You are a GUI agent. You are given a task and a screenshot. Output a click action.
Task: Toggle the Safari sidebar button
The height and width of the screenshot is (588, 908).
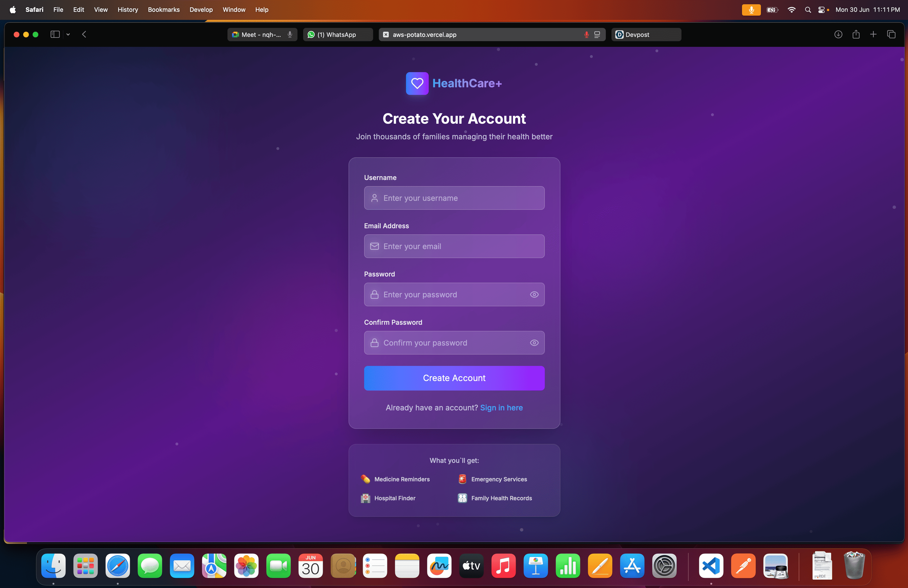pyautogui.click(x=55, y=34)
